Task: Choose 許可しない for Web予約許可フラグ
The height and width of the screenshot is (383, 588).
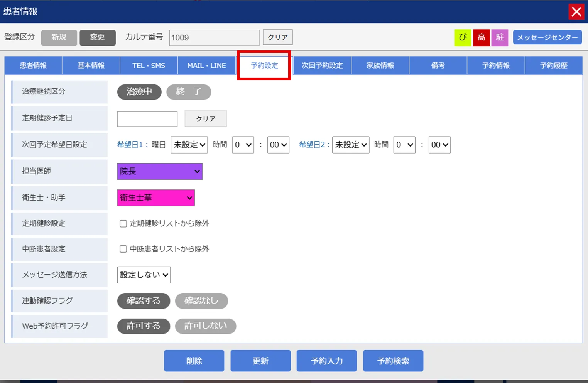Action: (x=205, y=326)
